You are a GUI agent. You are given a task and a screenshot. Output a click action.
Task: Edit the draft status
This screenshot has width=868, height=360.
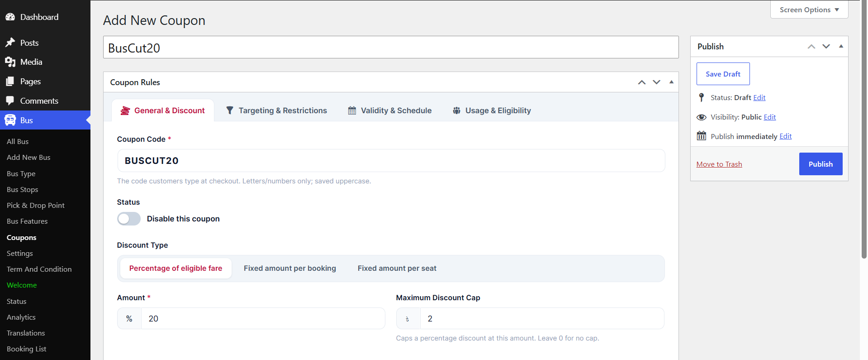(759, 98)
